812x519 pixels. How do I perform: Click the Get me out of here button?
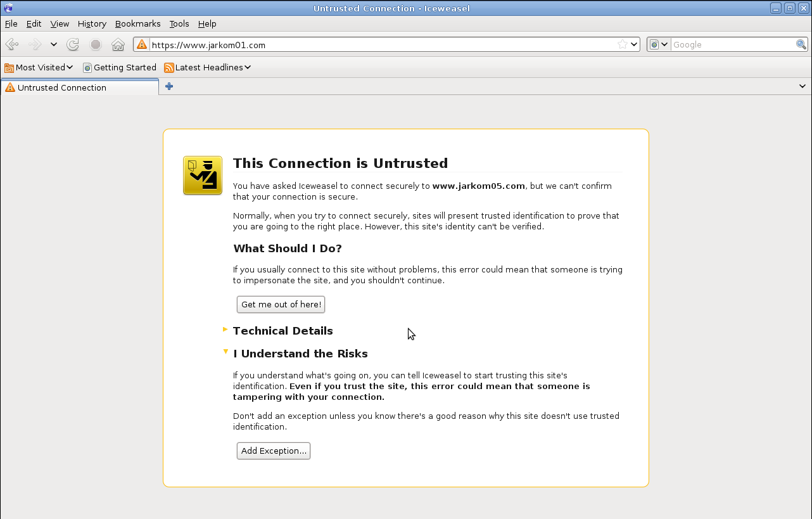tap(281, 304)
